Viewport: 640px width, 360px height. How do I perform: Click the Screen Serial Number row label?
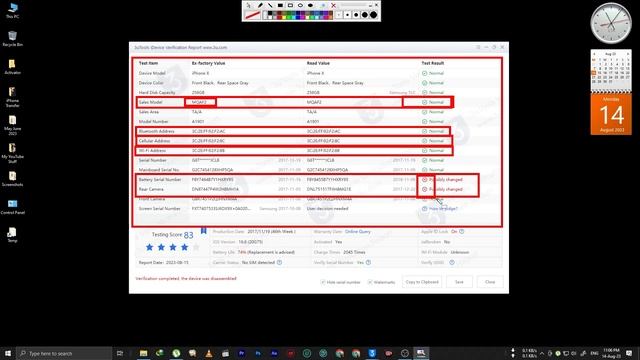(159, 209)
